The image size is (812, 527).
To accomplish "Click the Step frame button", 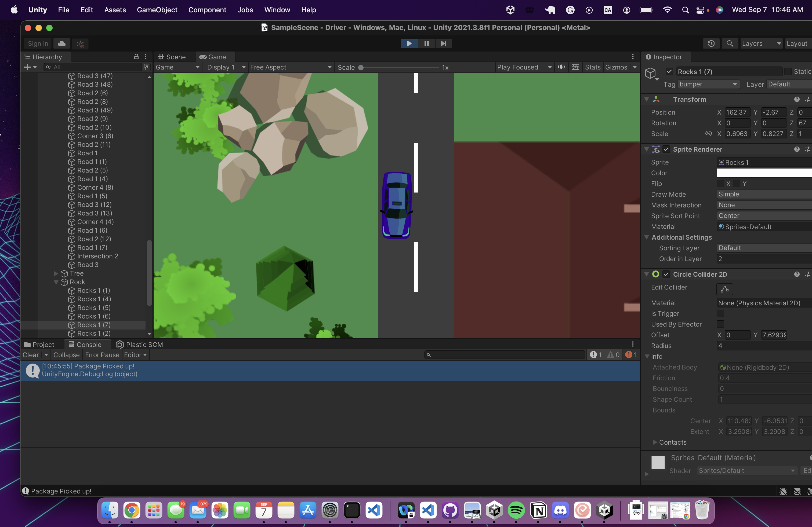I will [x=443, y=43].
